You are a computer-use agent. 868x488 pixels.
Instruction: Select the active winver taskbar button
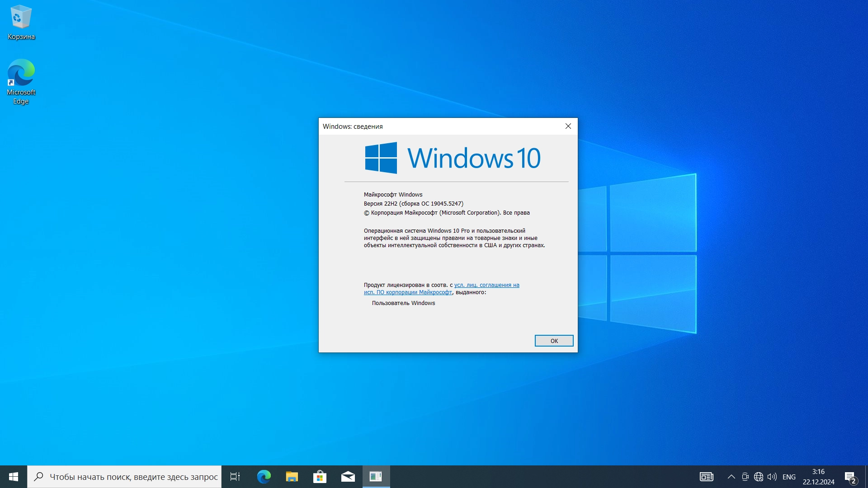point(376,477)
